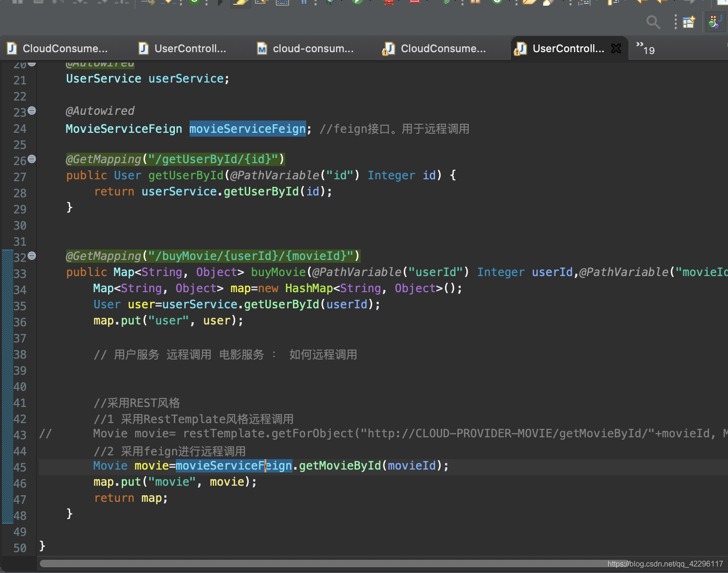
Task: Click the highlighted movieServiceFeign field on line 24
Action: coord(248,129)
